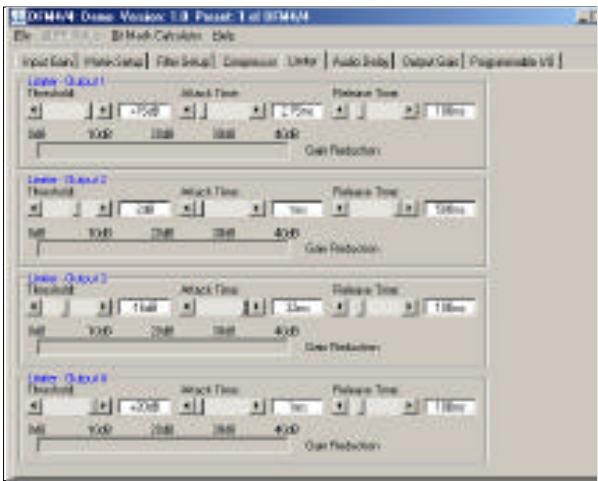Click the Output 3 Release Time value field
The height and width of the screenshot is (481, 598).
450,307
